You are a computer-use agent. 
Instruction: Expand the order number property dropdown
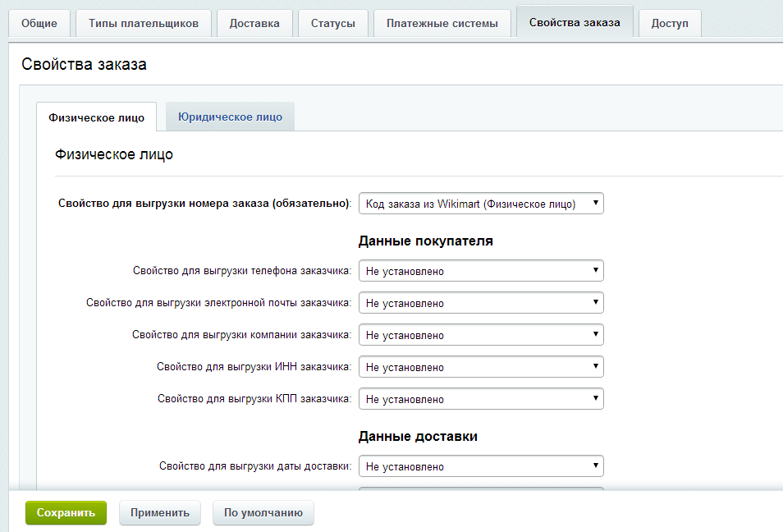[x=481, y=204]
